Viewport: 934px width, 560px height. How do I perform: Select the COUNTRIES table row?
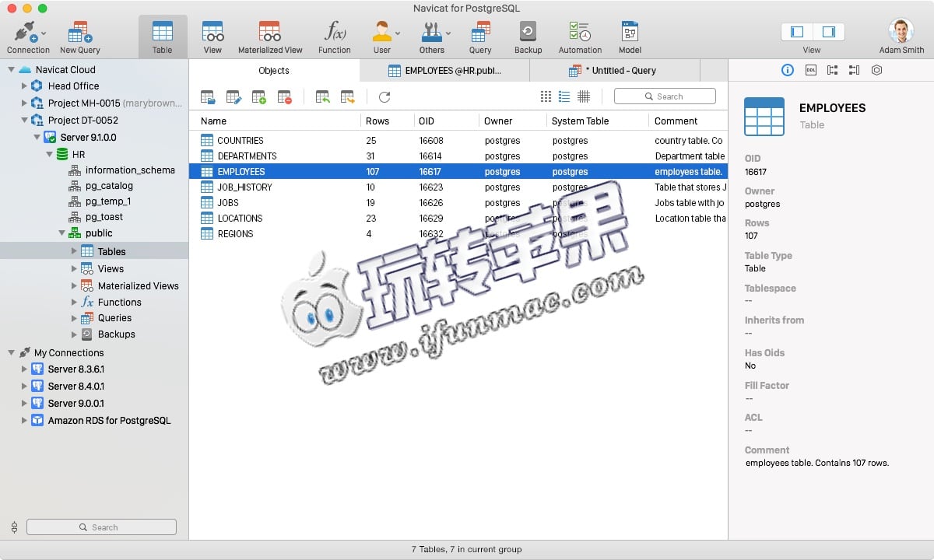(458, 140)
